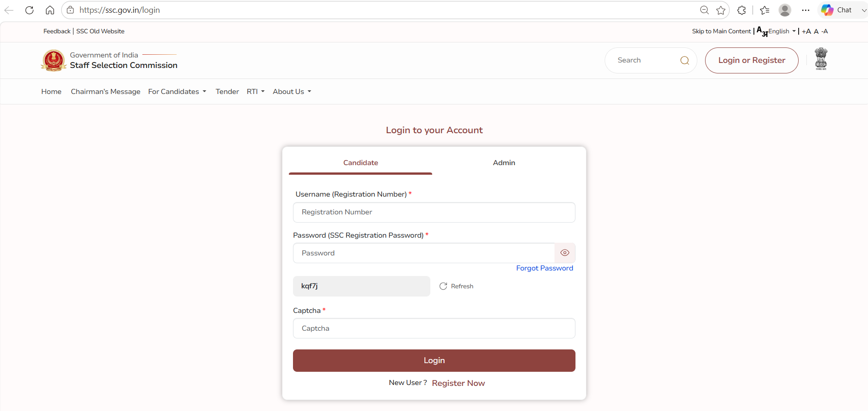Click the Forgot Password link
Image resolution: width=868 pixels, height=411 pixels.
(544, 268)
